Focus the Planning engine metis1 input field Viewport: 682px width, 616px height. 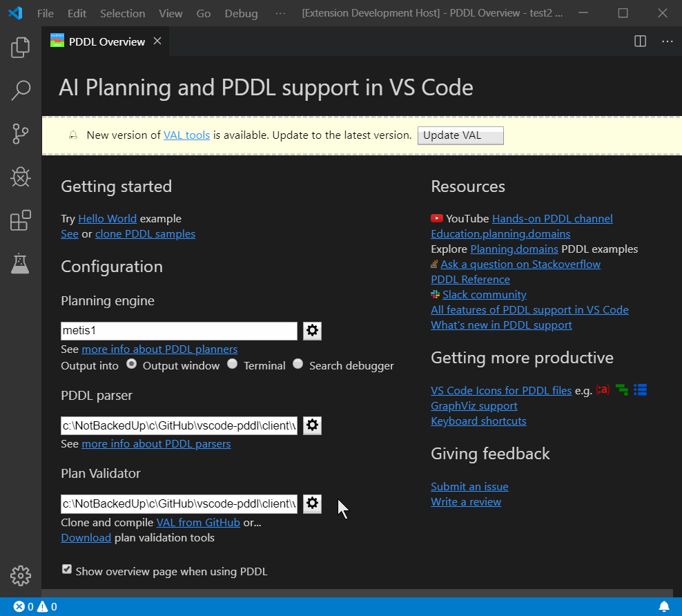coord(179,331)
